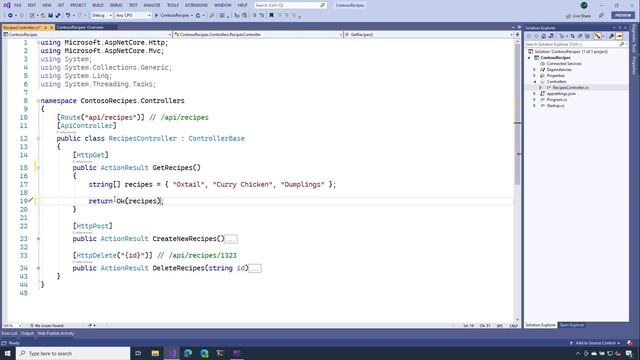Collapse the GetRecipes method outline on line 15
The width and height of the screenshot is (640, 360).
(38, 168)
